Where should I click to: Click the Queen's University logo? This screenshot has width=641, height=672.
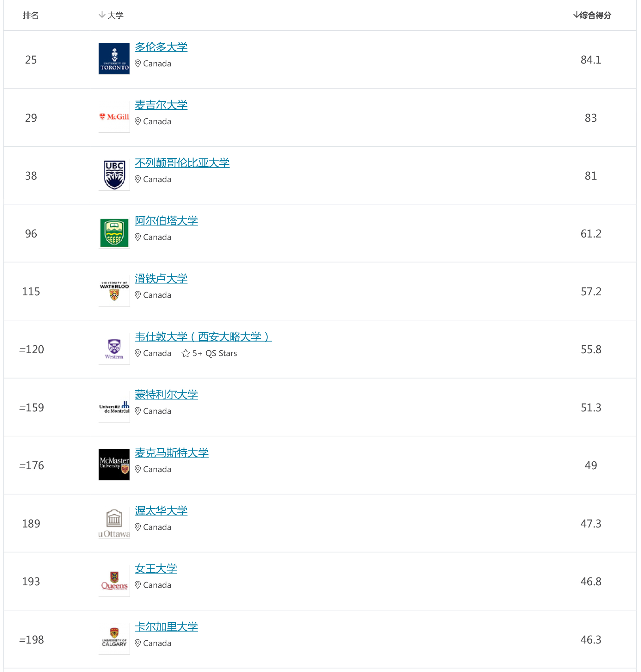click(x=114, y=581)
